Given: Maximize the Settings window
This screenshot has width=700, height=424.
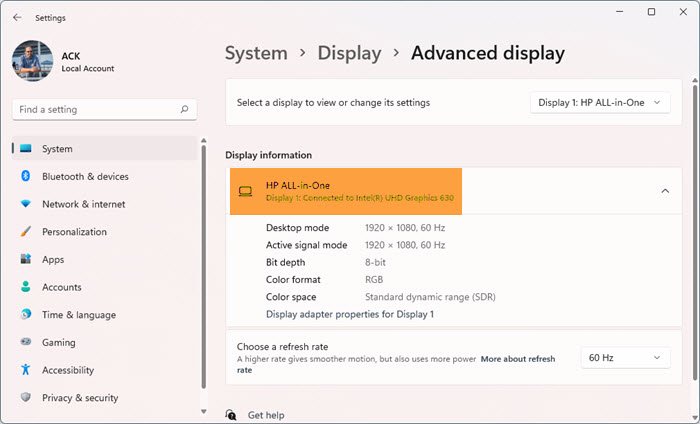Looking at the screenshot, I should pos(651,12).
